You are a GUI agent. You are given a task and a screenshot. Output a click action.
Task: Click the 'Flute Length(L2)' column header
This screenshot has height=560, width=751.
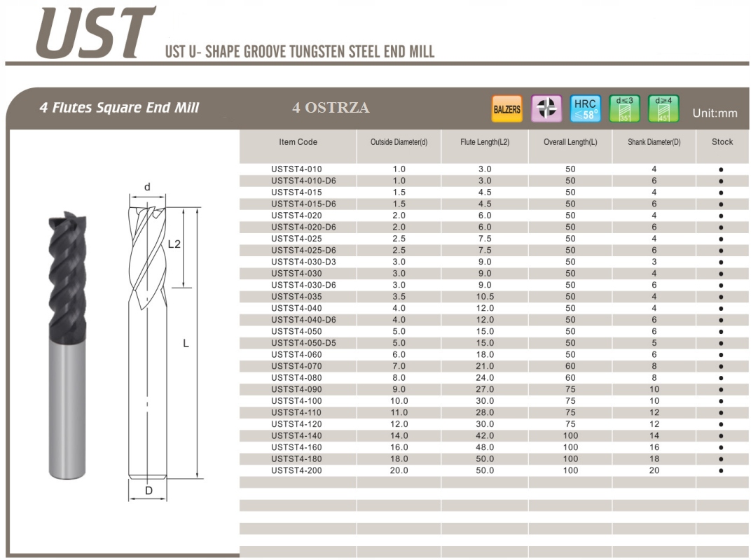point(485,142)
